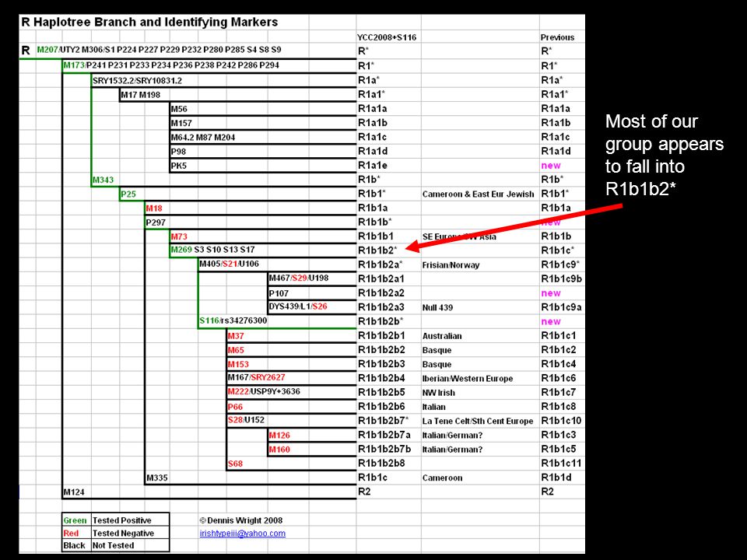Select the R1a1* haplogroup cell in YCC2008 column

372,94
